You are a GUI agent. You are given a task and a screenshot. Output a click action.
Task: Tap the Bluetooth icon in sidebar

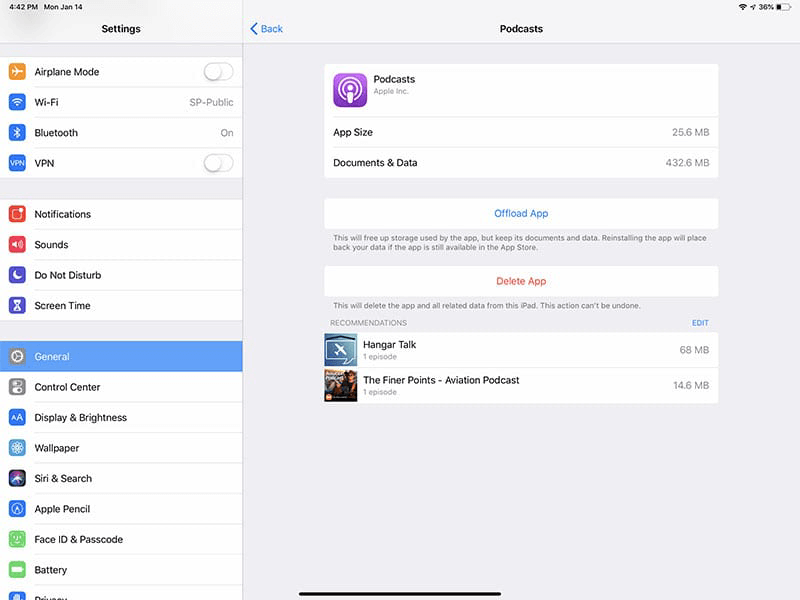(17, 133)
